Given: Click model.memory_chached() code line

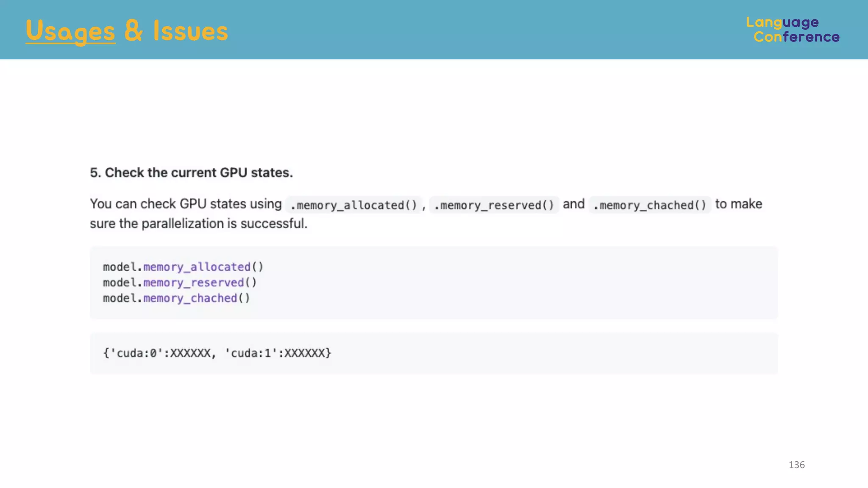Looking at the screenshot, I should pos(176,298).
